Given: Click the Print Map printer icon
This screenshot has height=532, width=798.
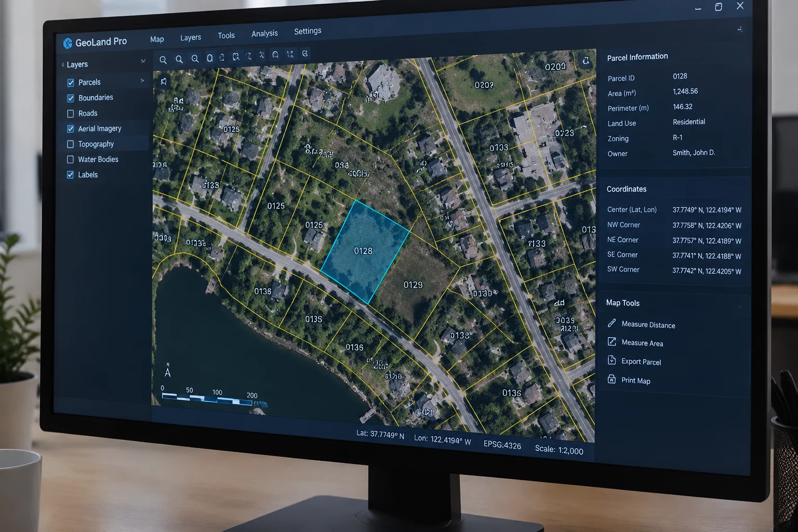Looking at the screenshot, I should click(x=611, y=379).
